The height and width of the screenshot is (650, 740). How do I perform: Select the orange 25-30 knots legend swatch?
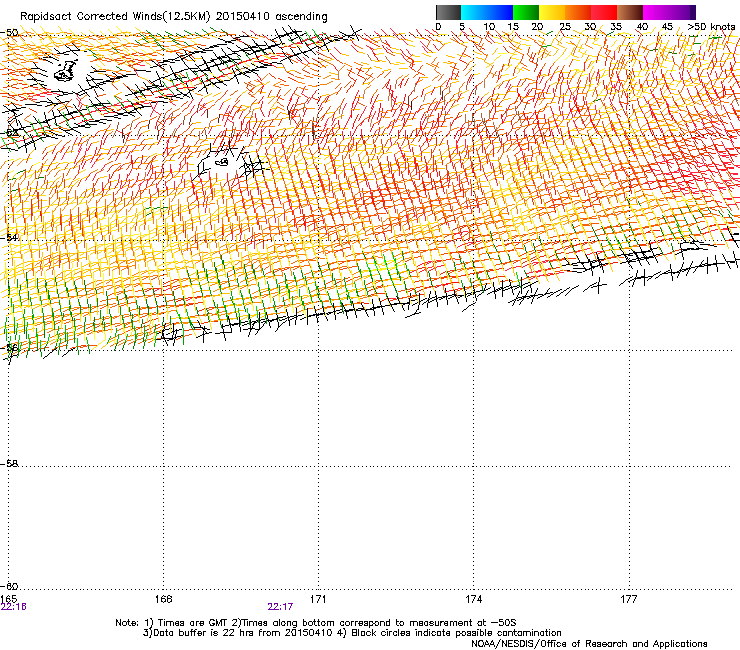pyautogui.click(x=578, y=12)
